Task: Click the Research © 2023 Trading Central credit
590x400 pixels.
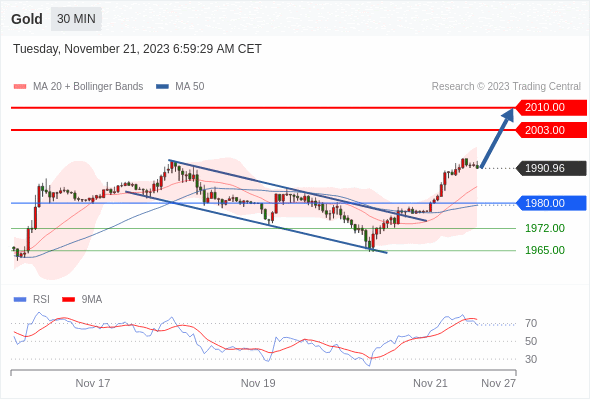Action: click(x=506, y=87)
